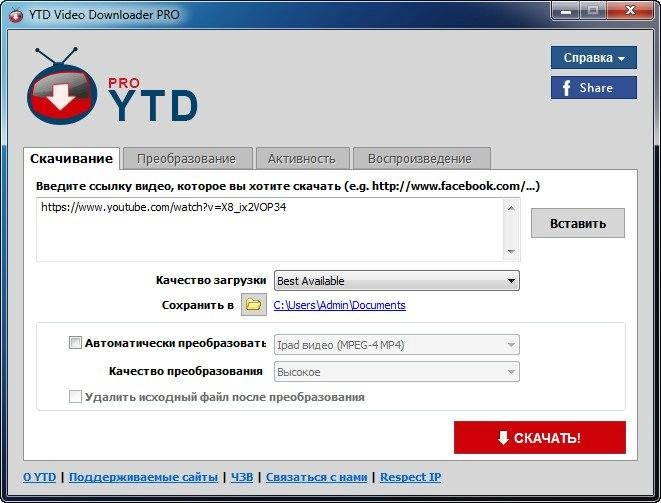This screenshot has width=661, height=503.
Task: Open the Respect IP link
Action: (411, 477)
